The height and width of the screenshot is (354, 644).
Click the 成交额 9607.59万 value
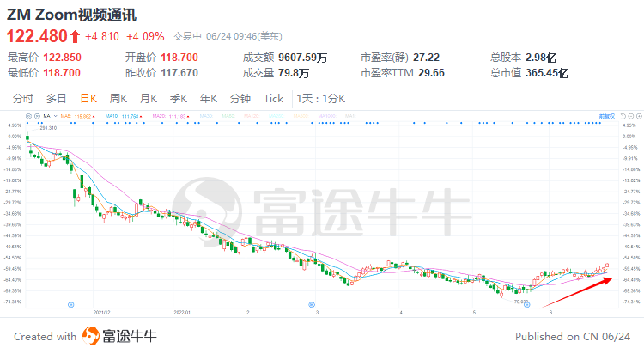click(x=303, y=58)
